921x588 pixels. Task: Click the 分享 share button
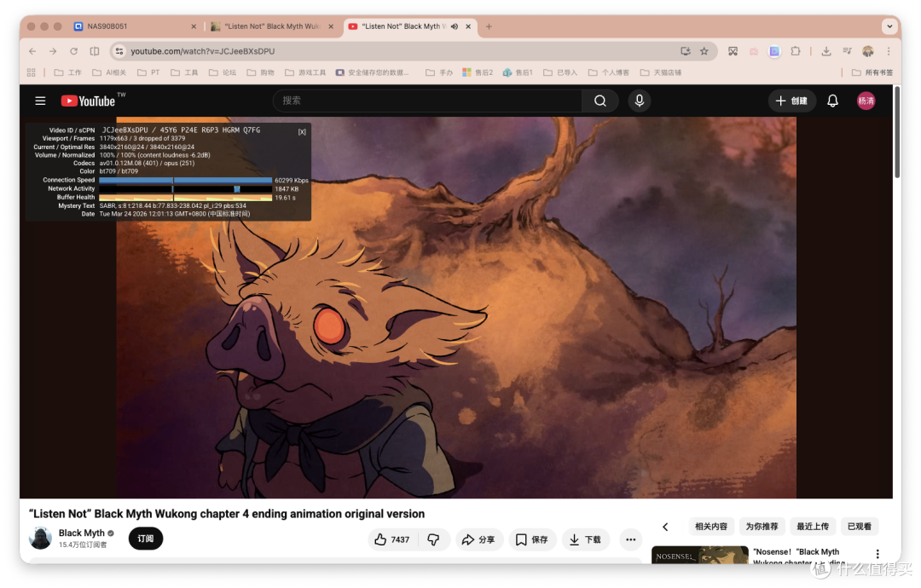(x=478, y=539)
